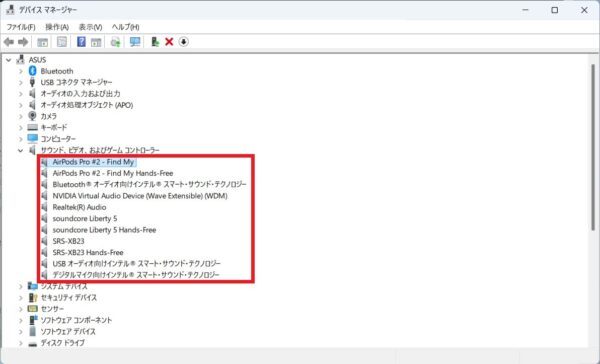Click the Bluetooth category icon

33,71
